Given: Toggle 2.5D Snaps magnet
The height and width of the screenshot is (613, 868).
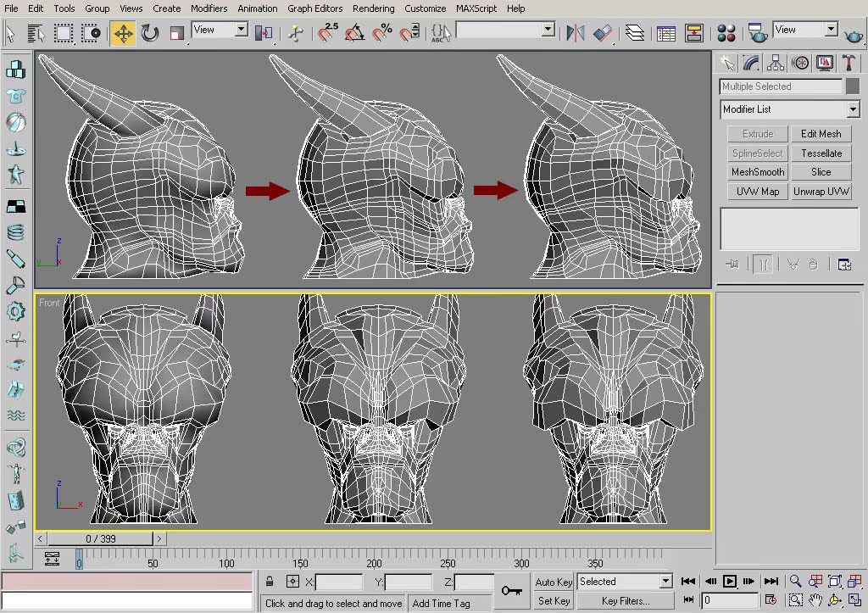Looking at the screenshot, I should (x=328, y=33).
